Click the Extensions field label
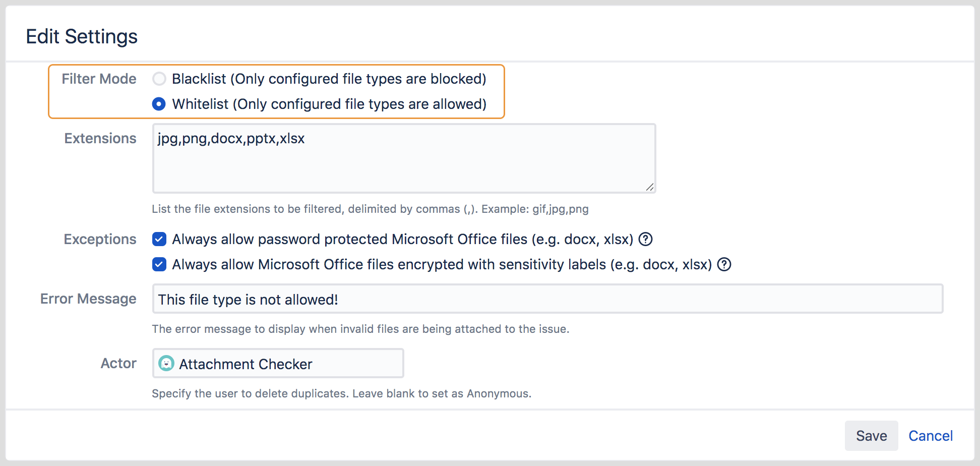The height and width of the screenshot is (466, 980). tap(100, 138)
